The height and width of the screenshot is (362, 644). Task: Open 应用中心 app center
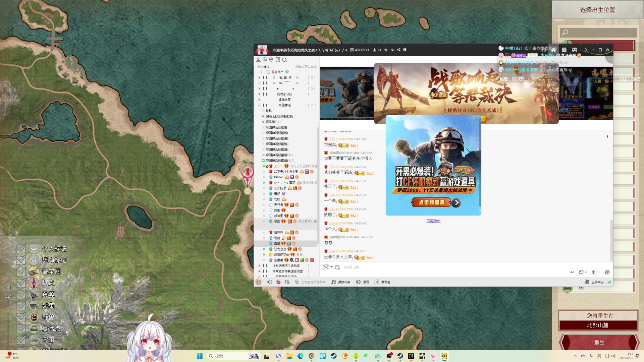point(594,282)
